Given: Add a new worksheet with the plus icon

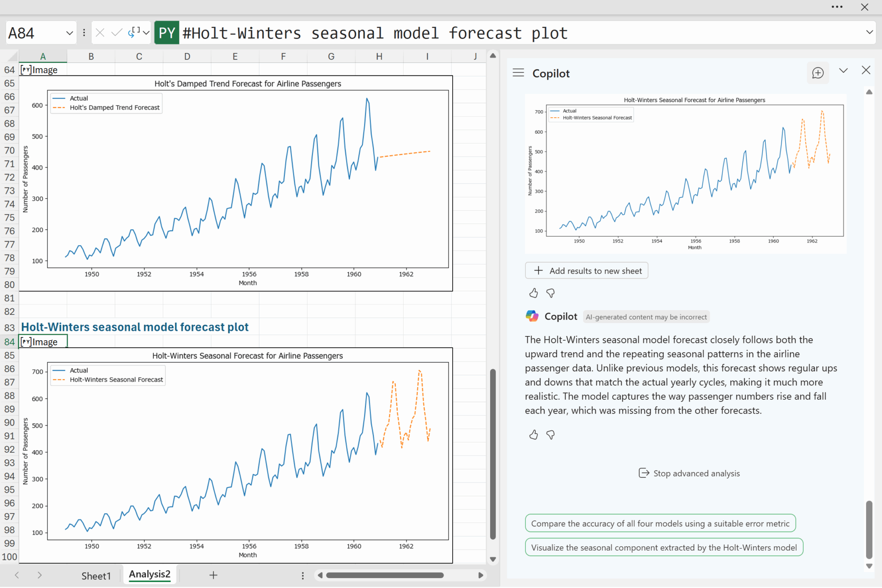Looking at the screenshot, I should pos(213,575).
